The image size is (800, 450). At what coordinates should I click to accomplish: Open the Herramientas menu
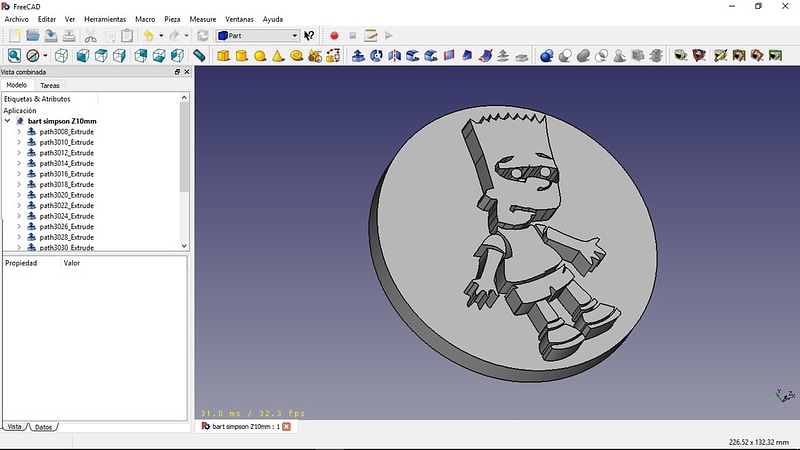click(105, 19)
